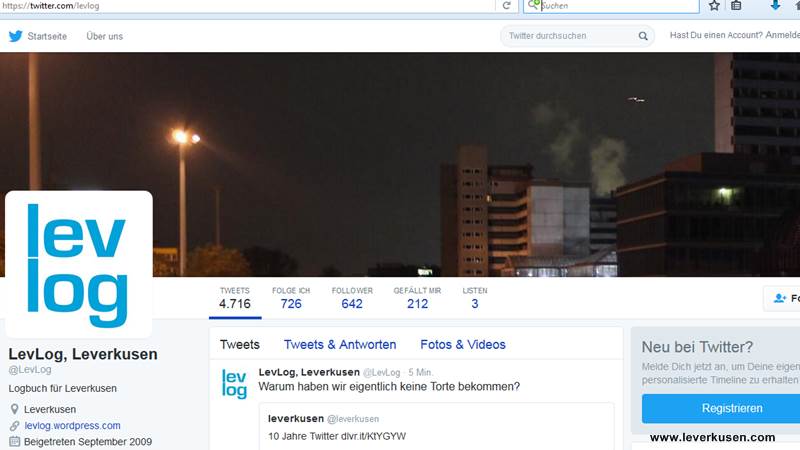Open browser downloads arrow icon

point(775,5)
